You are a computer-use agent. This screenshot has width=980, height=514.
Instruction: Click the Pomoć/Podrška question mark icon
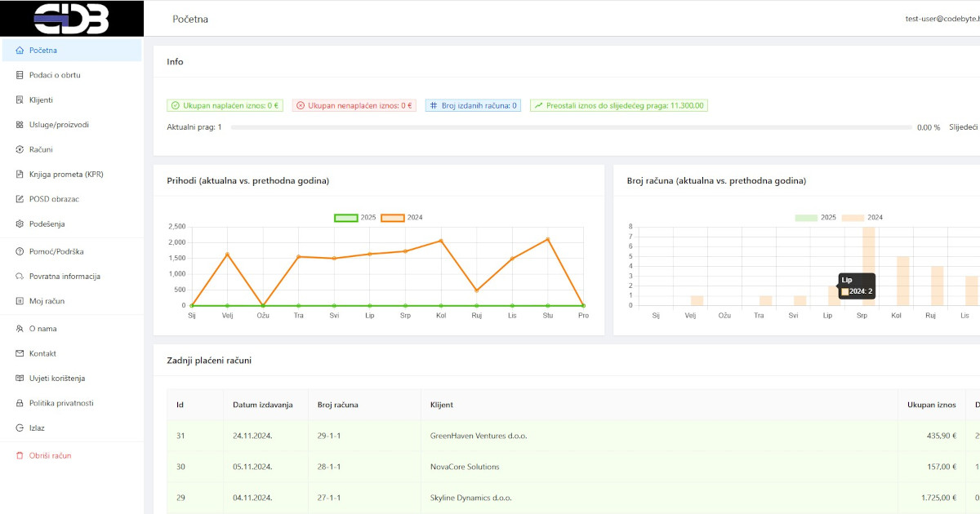click(20, 252)
